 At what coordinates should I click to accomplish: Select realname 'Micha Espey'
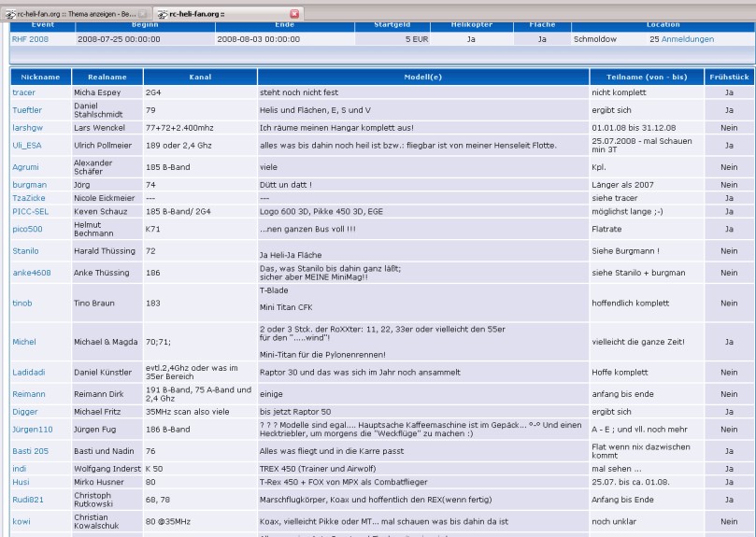point(97,92)
